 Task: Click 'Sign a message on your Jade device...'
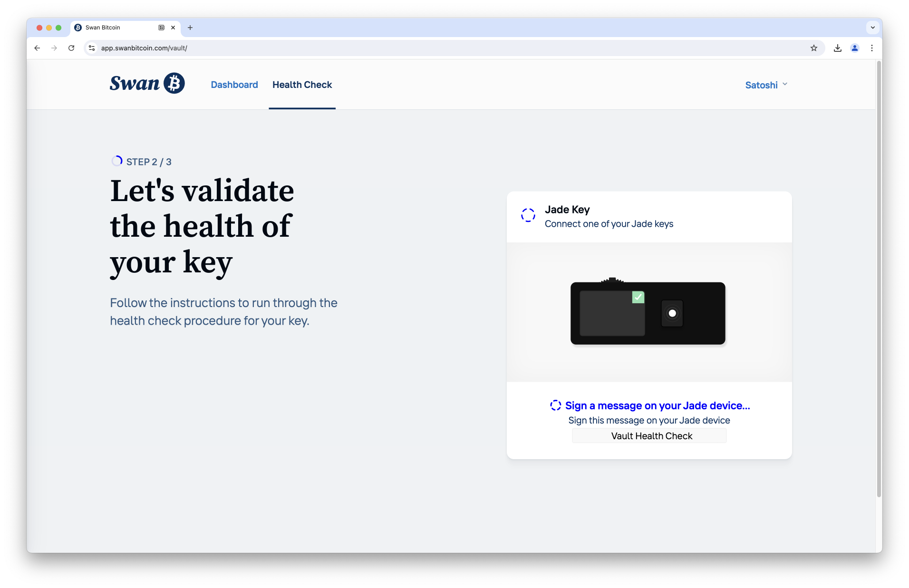(x=658, y=405)
